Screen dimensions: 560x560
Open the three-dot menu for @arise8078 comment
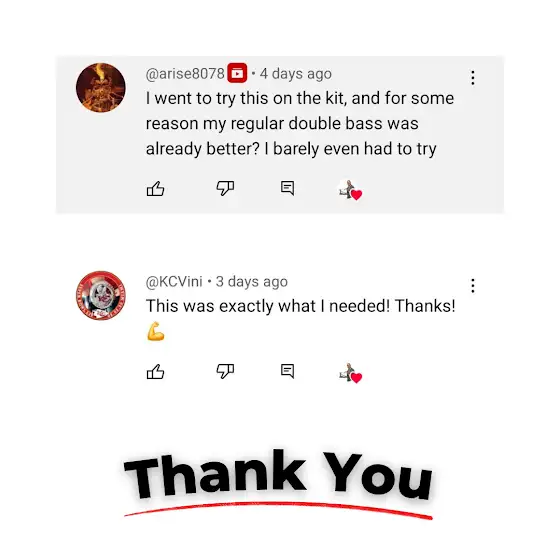473,78
